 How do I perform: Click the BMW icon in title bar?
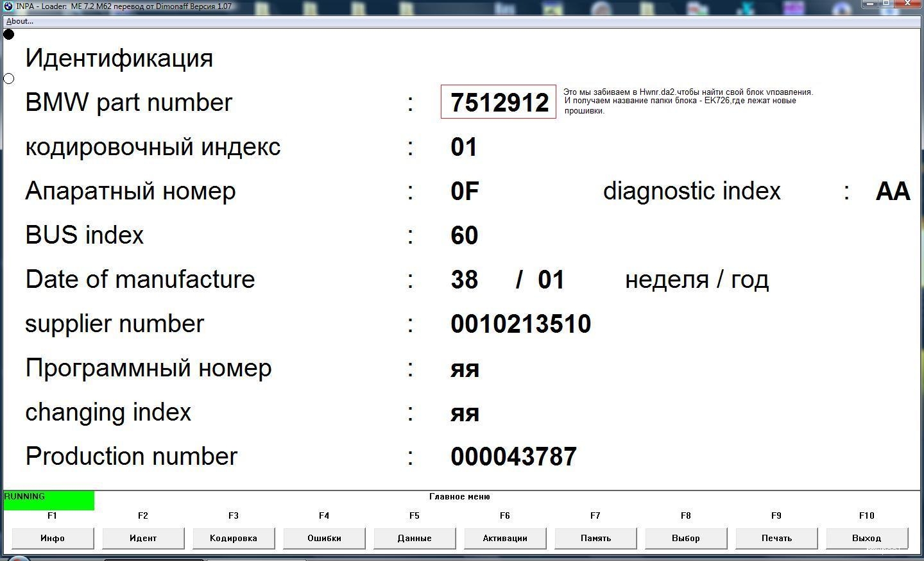click(x=8, y=6)
